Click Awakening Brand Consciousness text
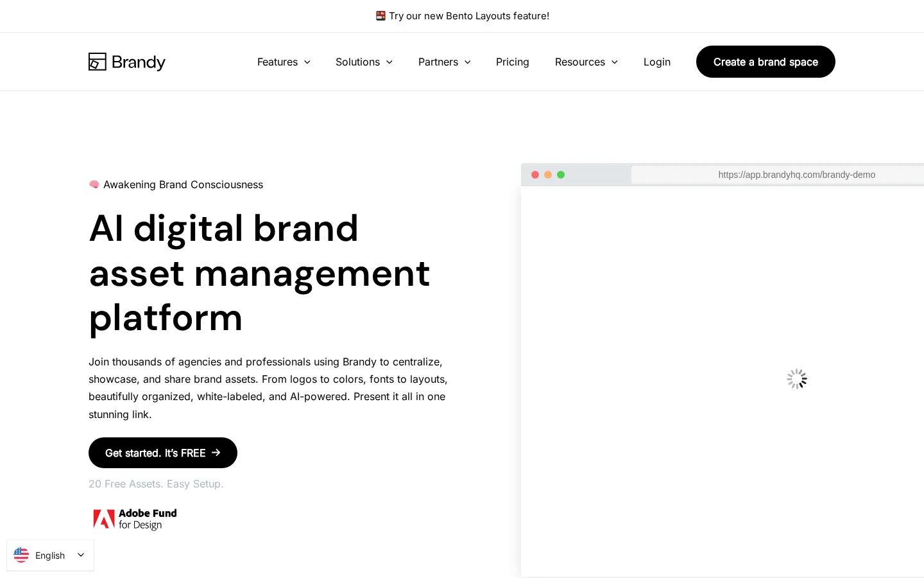This screenshot has height=578, width=924. [183, 184]
